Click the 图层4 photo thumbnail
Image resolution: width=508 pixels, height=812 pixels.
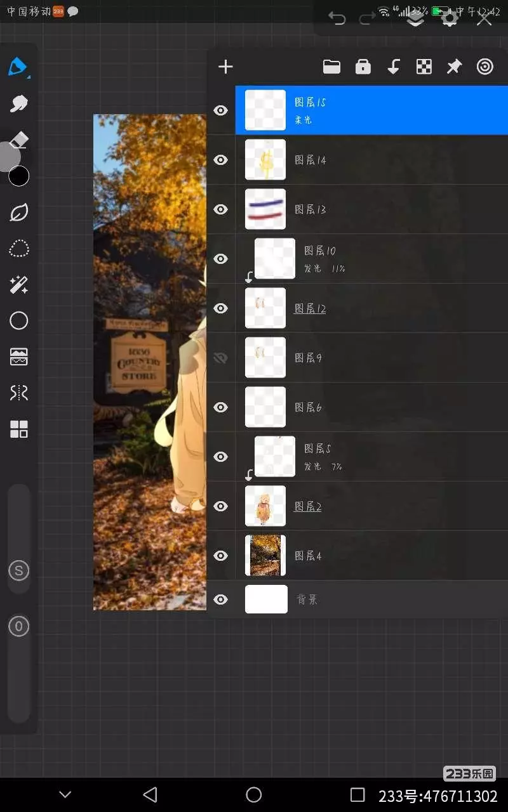[265, 556]
